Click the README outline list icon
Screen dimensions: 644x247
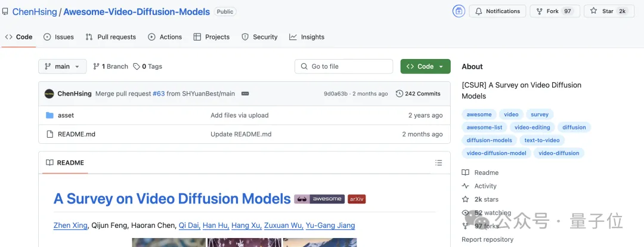[x=439, y=163]
